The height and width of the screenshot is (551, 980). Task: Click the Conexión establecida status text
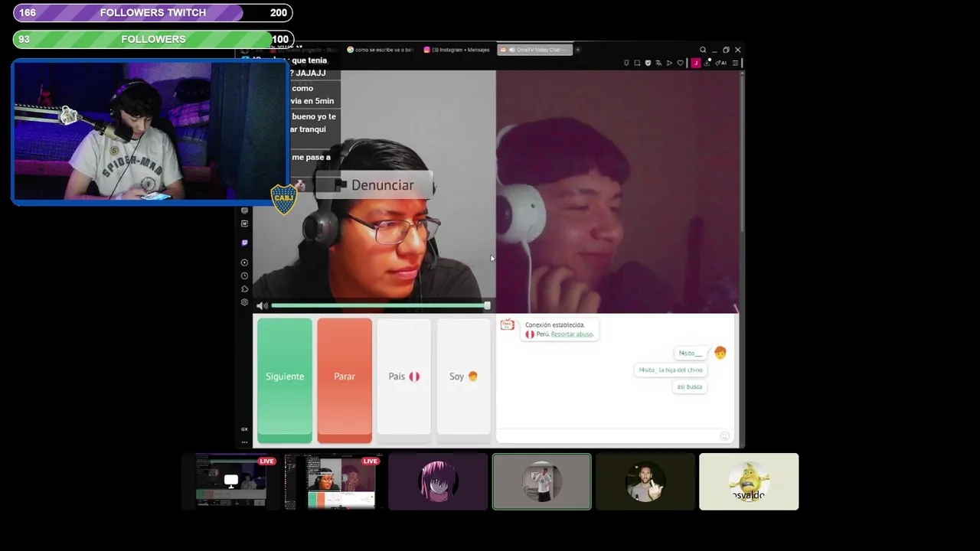(x=554, y=324)
